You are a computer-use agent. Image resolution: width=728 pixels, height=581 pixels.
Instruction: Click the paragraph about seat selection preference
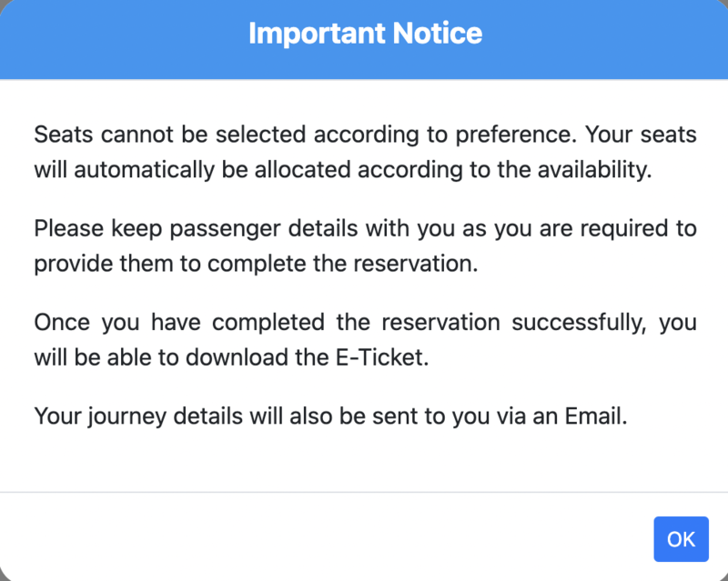click(x=364, y=152)
